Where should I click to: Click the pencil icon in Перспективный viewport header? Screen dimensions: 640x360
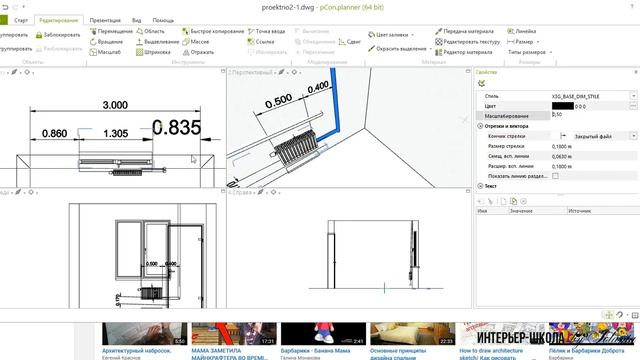click(281, 72)
